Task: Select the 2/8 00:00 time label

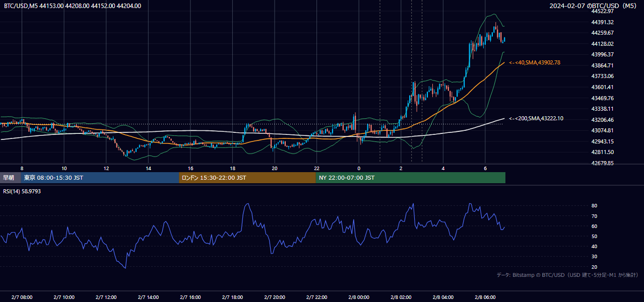Action: click(359, 297)
